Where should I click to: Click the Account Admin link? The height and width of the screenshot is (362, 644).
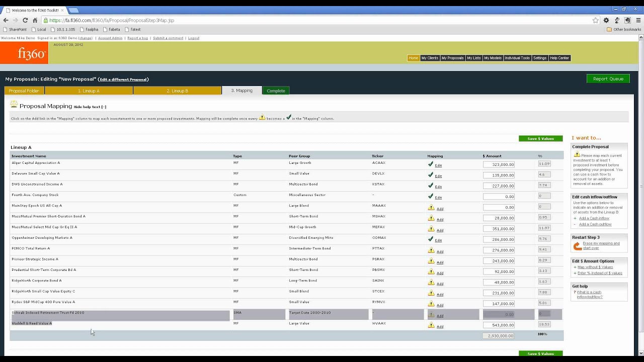[x=110, y=38]
